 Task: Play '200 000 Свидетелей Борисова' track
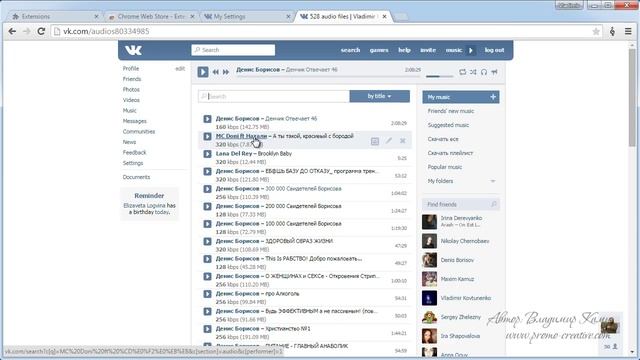point(207,207)
